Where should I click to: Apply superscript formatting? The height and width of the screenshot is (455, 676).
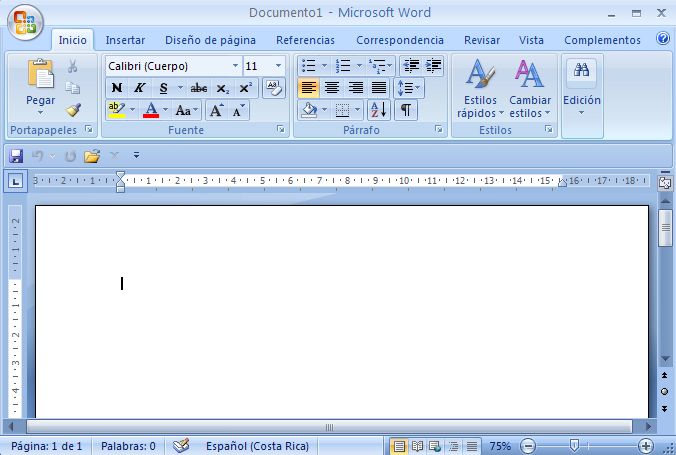[x=245, y=88]
